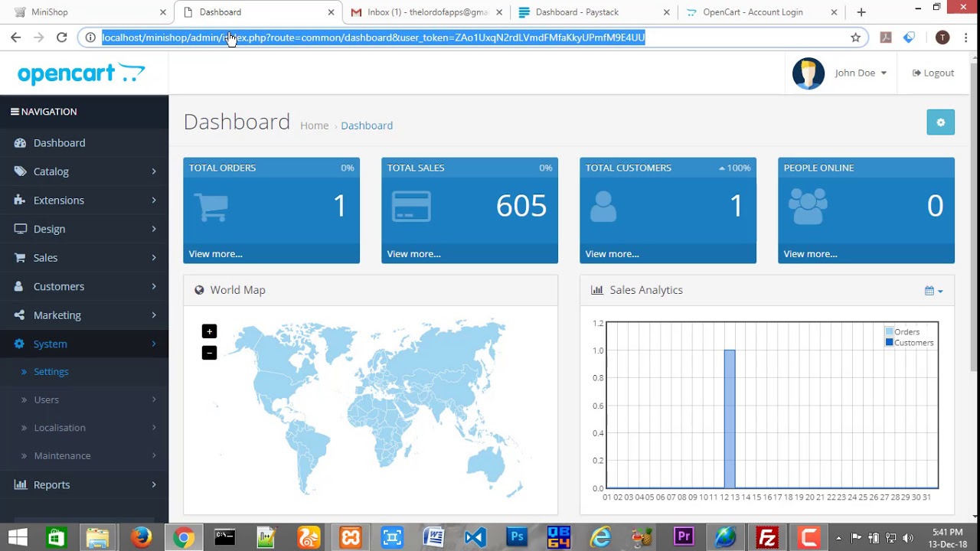
Task: Open Chrome profile T avatar
Action: pyautogui.click(x=942, y=37)
